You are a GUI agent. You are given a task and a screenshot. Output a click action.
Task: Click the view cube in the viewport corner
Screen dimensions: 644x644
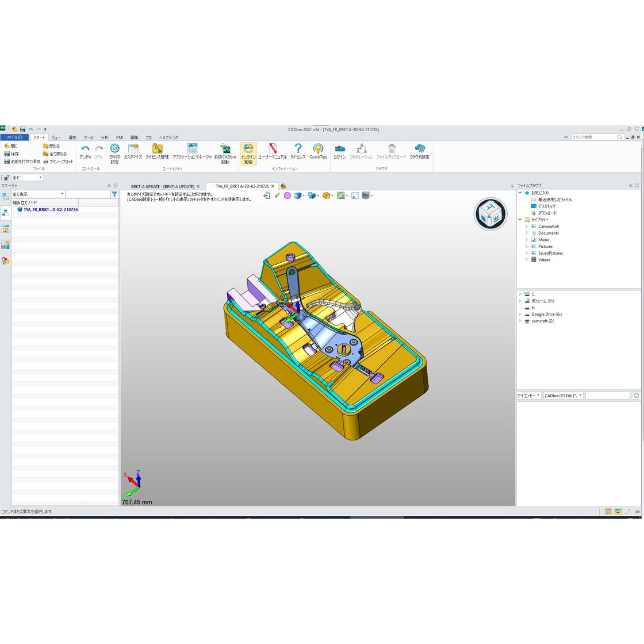pos(491,213)
